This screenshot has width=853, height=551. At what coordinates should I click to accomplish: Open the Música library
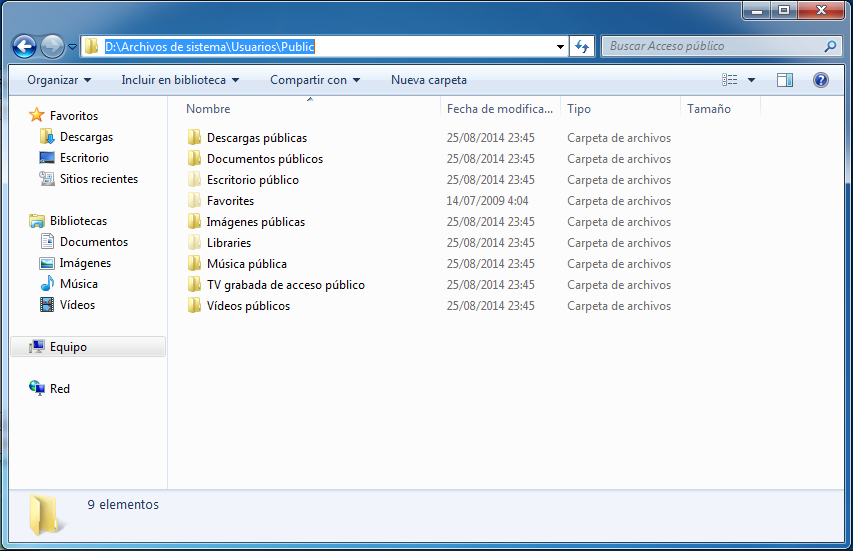pyautogui.click(x=69, y=283)
